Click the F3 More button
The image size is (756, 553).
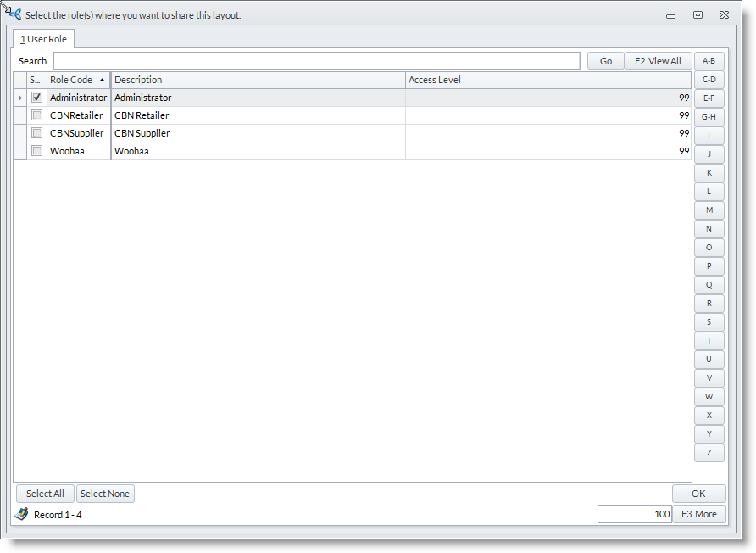698,514
